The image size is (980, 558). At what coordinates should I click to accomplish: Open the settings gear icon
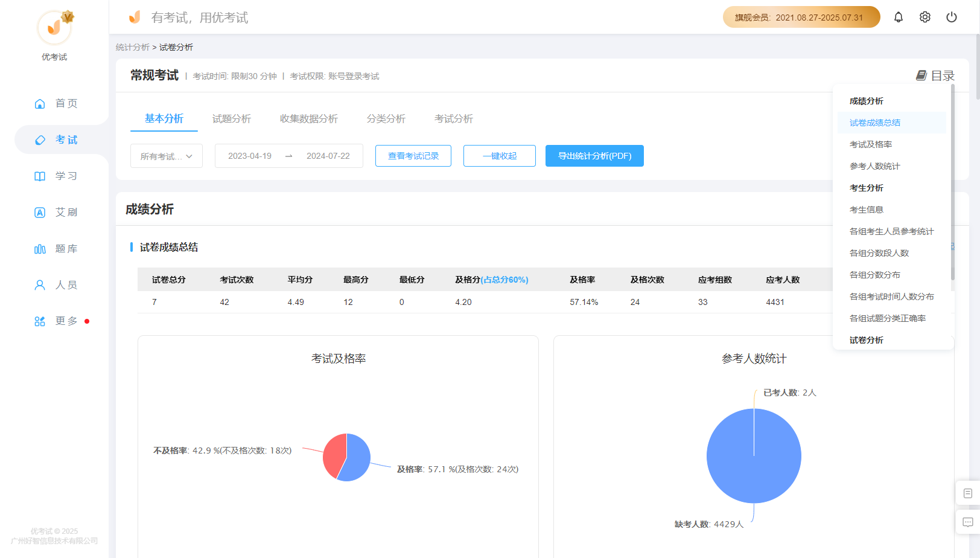point(925,17)
